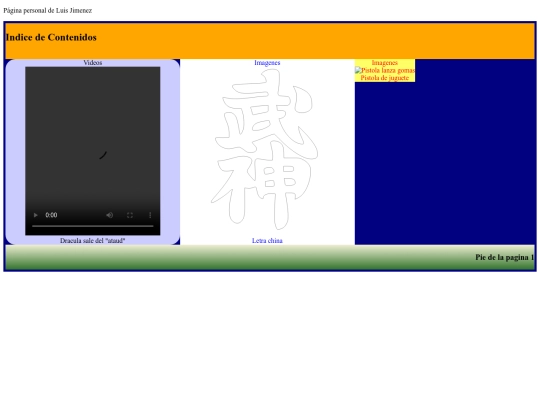The image size is (540, 405).
Task: Click the 0:00 video time display
Action: pos(51,215)
